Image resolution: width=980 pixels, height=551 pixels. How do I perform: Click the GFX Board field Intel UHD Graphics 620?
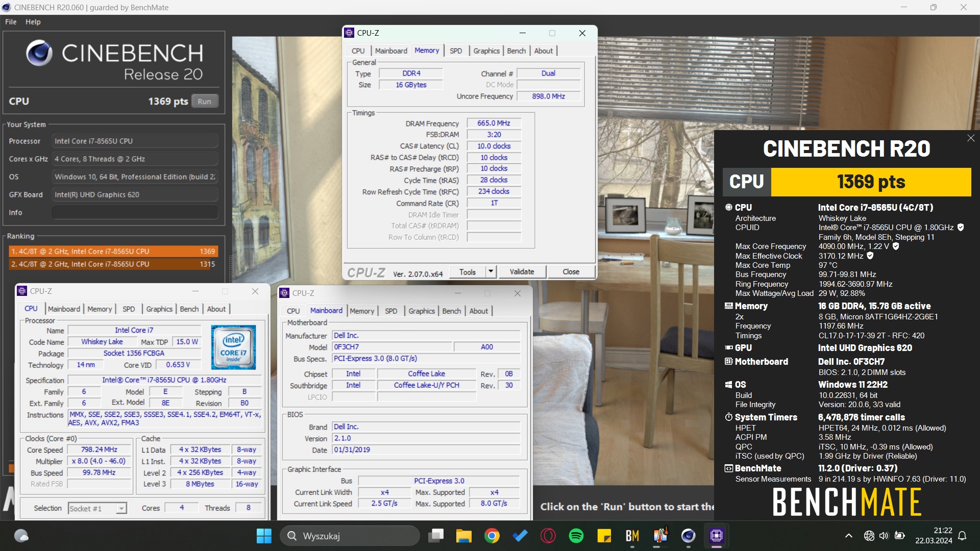click(x=135, y=195)
